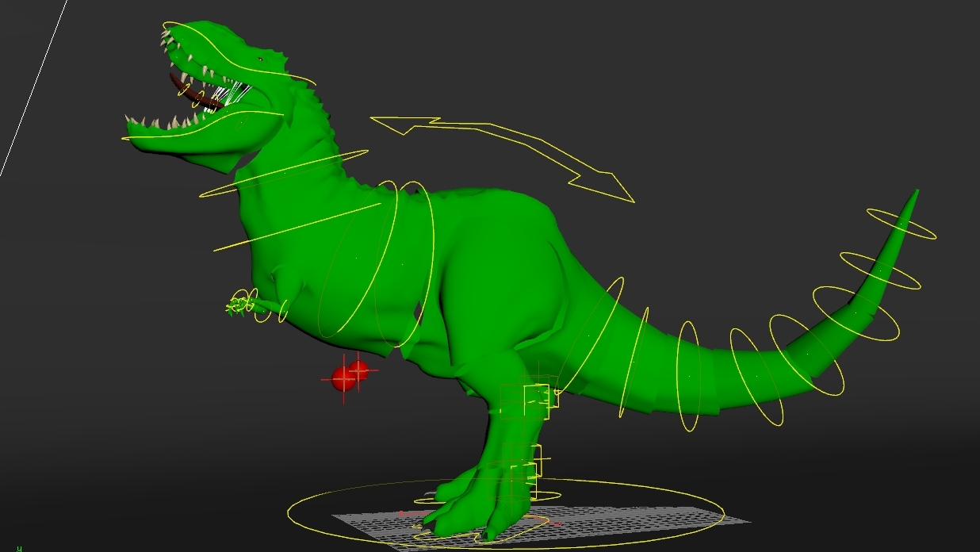This screenshot has height=552, width=980.
Task: Click the larger red sphere locator below the chest
Action: click(x=343, y=379)
